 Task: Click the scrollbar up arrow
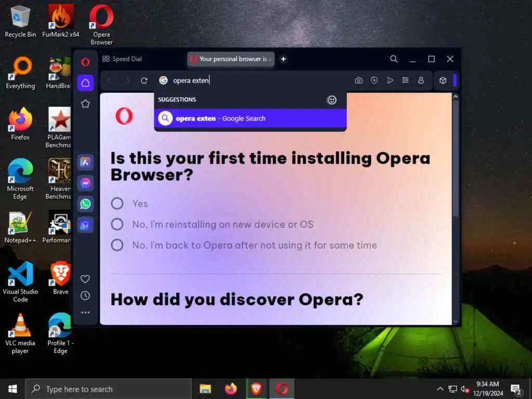tap(455, 97)
